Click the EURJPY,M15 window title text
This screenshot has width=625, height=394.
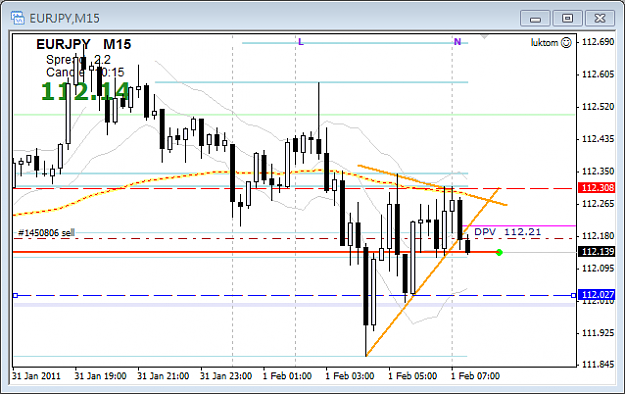pyautogui.click(x=65, y=18)
